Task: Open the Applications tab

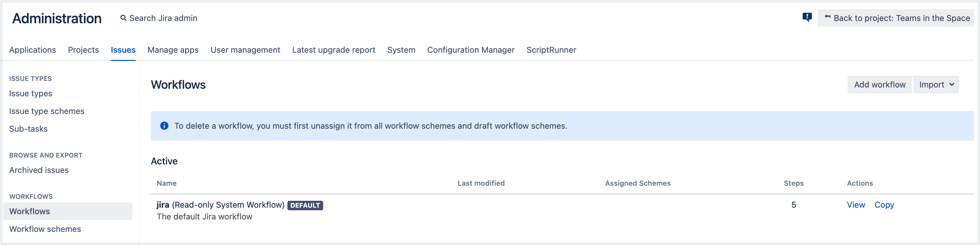Action: (32, 50)
